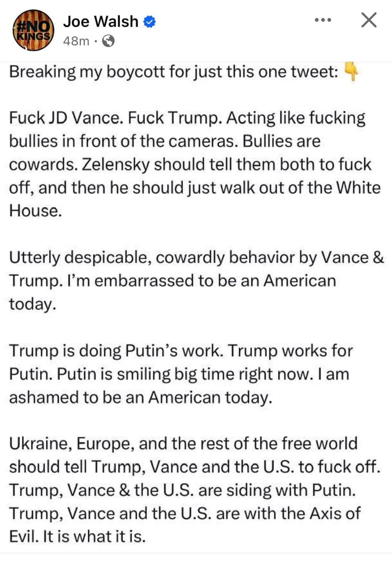This screenshot has height=565, width=392.
Task: Click the word "Zelensky" in the post
Action: click(x=115, y=165)
